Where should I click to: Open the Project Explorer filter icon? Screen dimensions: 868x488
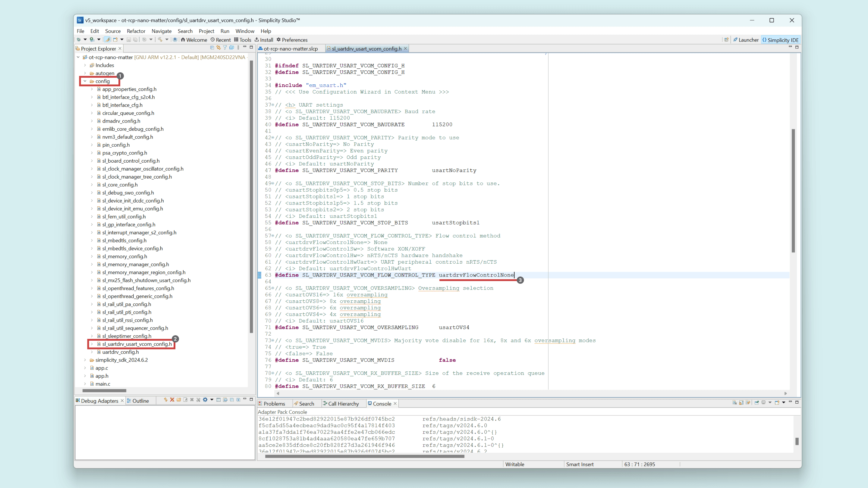(225, 48)
